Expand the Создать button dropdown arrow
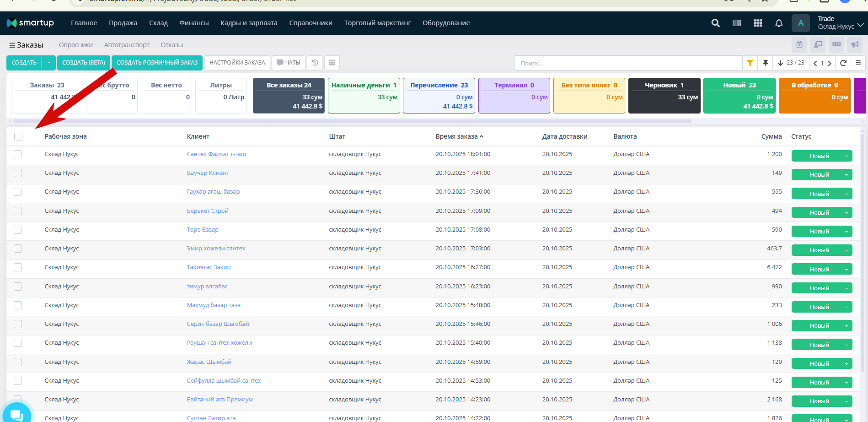 (48, 63)
